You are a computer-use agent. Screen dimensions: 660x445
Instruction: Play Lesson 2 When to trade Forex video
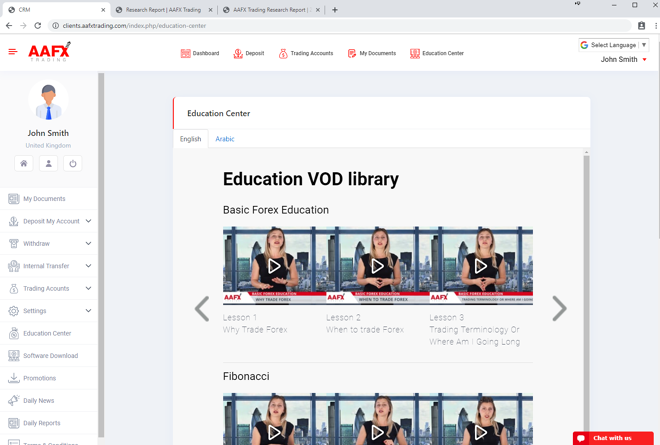click(x=377, y=266)
